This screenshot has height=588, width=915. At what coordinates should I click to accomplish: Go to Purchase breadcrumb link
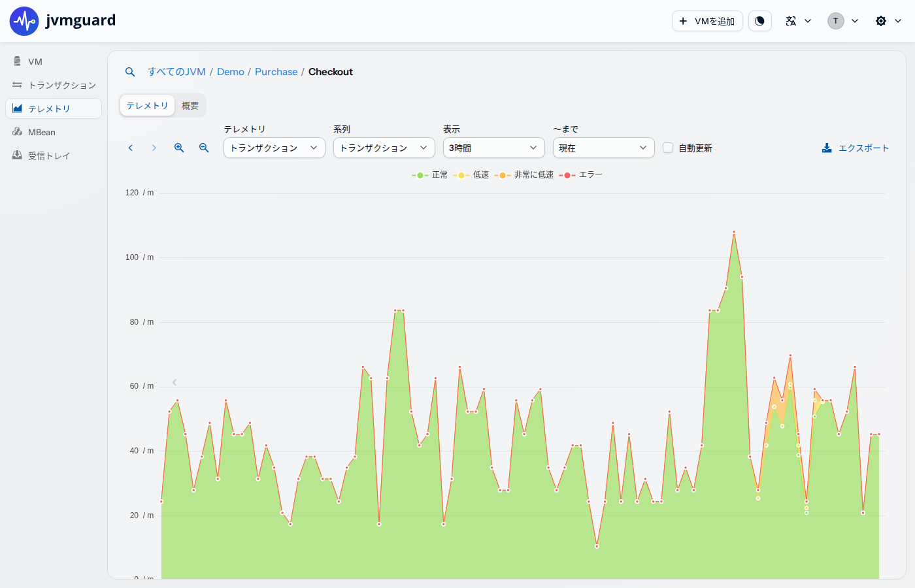coord(276,72)
